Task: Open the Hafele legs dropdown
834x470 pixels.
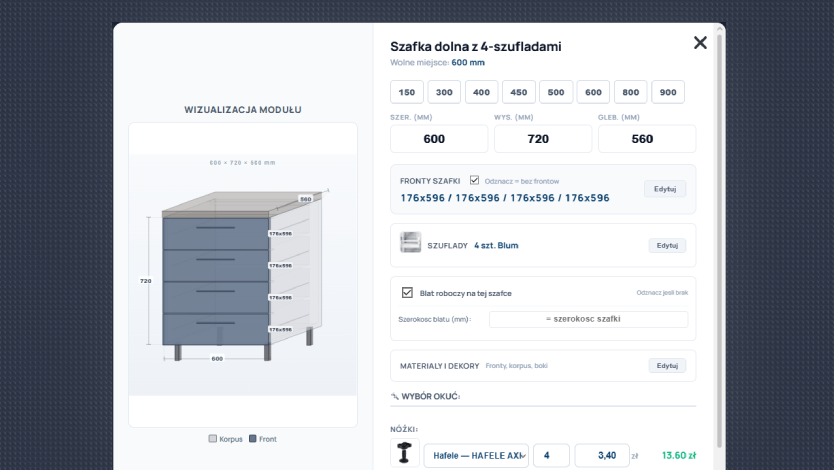Action: point(476,456)
